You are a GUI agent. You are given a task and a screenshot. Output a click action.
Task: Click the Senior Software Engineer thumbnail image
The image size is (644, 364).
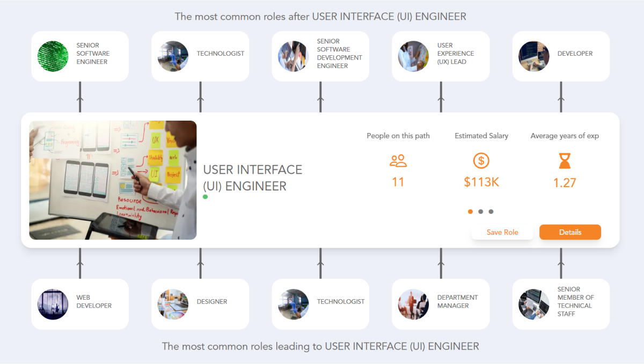(x=53, y=56)
